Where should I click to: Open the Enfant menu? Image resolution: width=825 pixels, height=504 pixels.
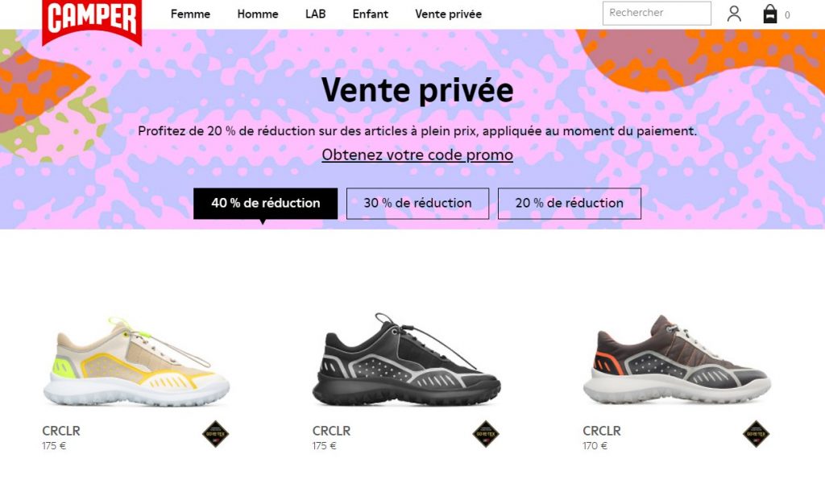371,14
